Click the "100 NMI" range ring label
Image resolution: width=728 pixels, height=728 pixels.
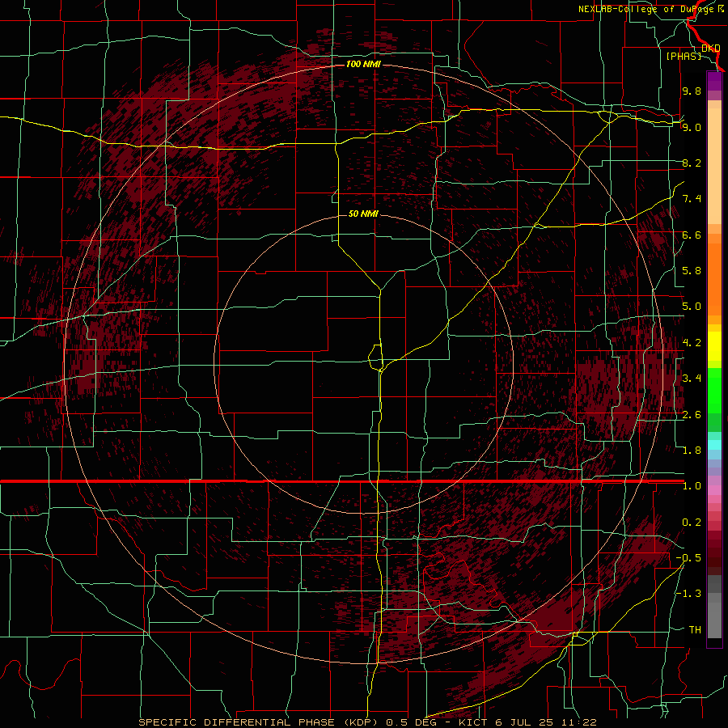[363, 64]
